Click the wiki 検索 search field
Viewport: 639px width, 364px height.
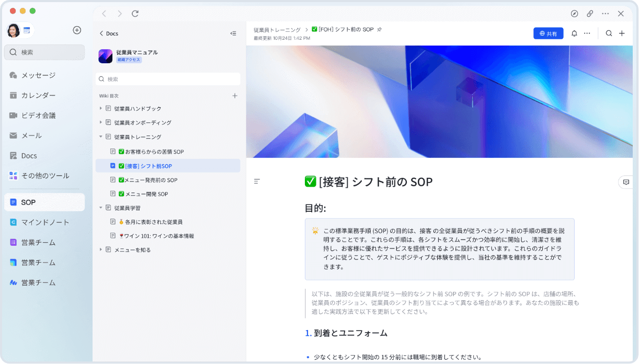pos(168,79)
